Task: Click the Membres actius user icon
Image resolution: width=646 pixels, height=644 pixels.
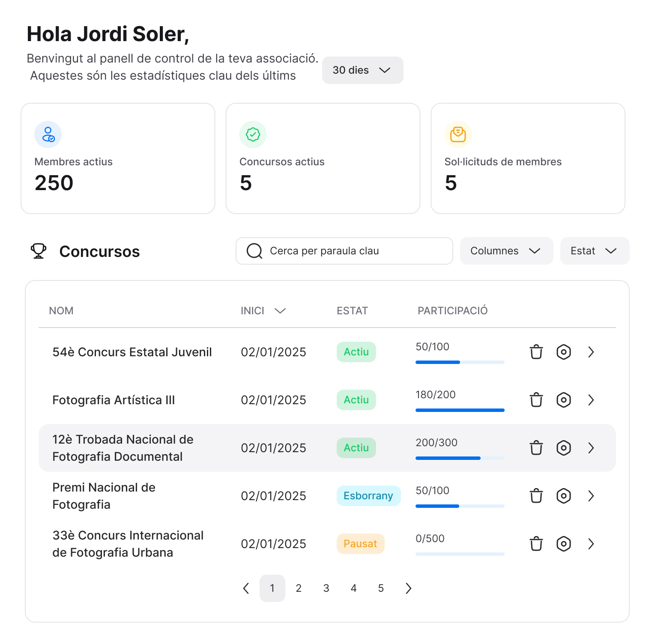Action: tap(48, 134)
